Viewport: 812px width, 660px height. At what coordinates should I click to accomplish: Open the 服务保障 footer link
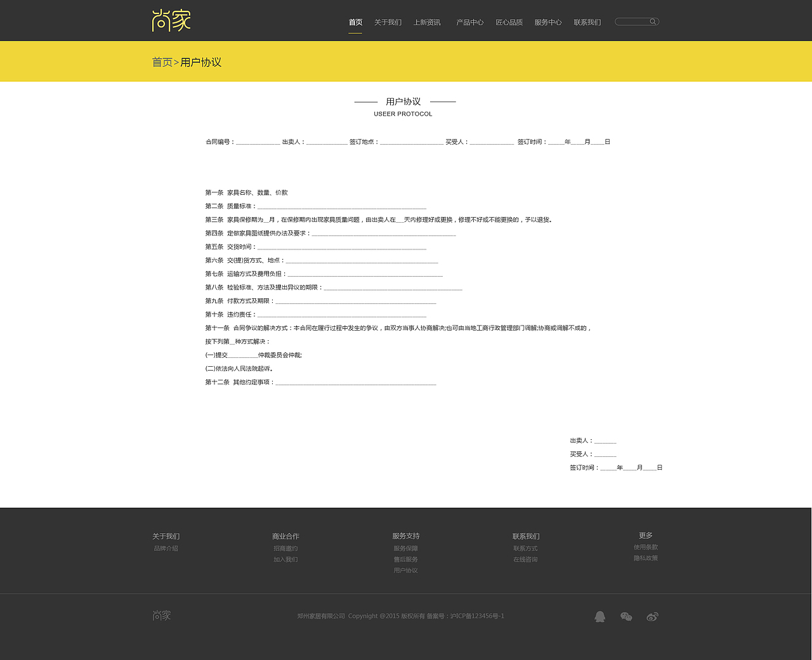coord(405,548)
